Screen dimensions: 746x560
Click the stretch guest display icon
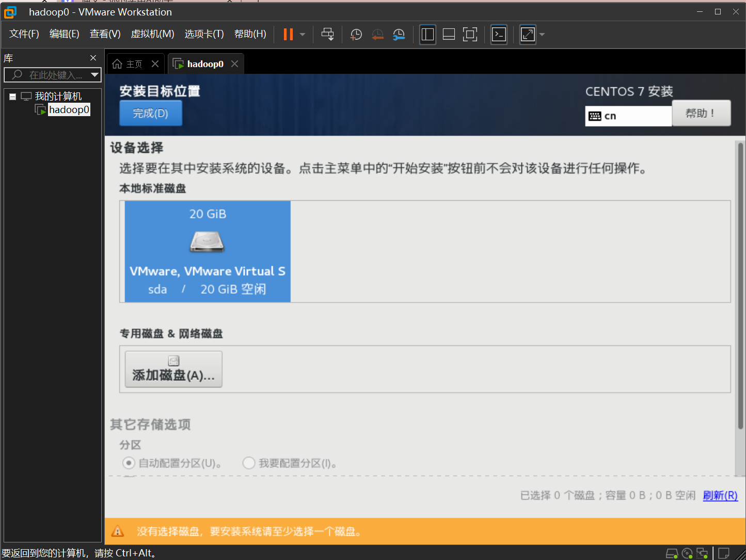[x=528, y=35]
